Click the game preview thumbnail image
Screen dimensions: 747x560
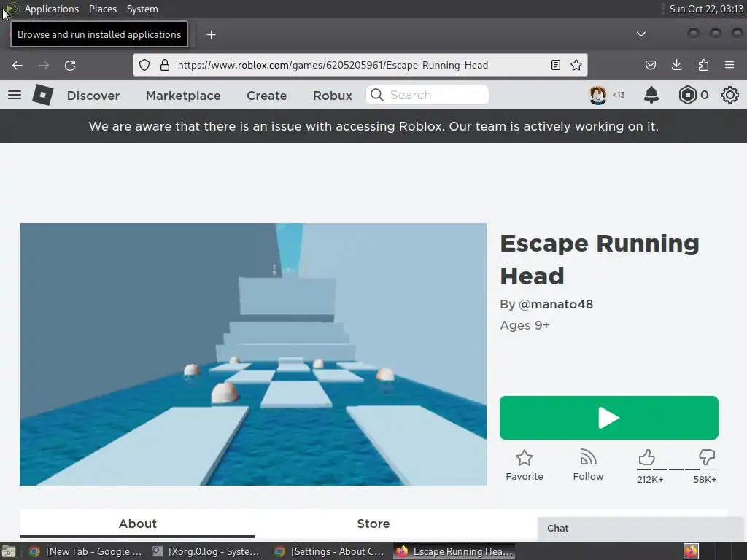pyautogui.click(x=253, y=354)
